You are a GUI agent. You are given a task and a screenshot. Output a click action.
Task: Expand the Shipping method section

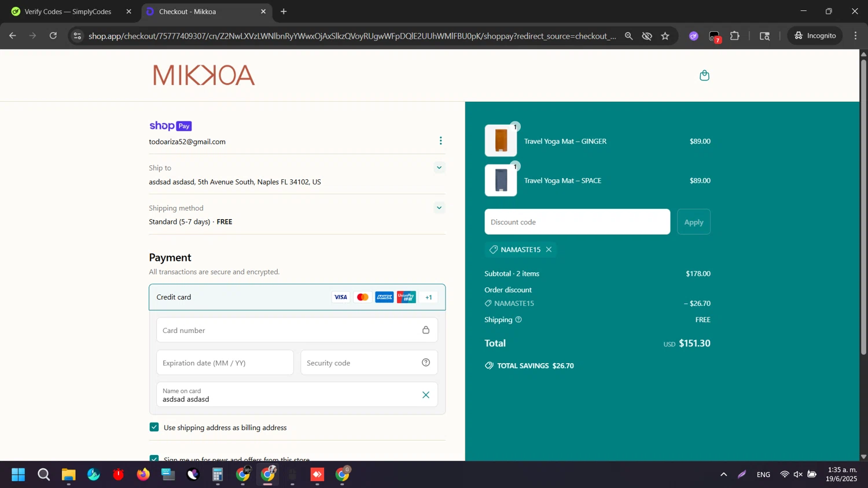coord(439,208)
